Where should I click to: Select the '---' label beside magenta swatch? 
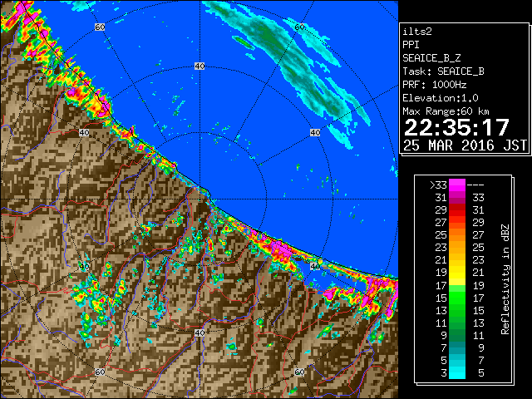tap(475, 185)
